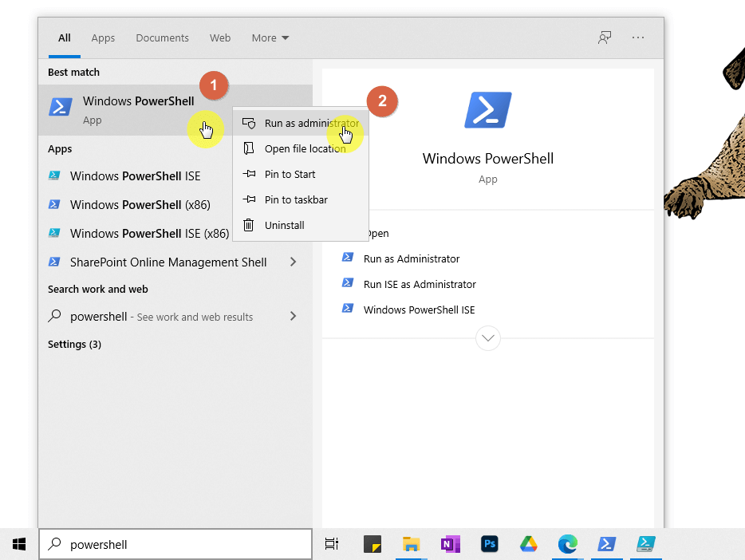This screenshot has height=560, width=745.
Task: Open Windows PowerShell from the taskbar
Action: (x=607, y=544)
